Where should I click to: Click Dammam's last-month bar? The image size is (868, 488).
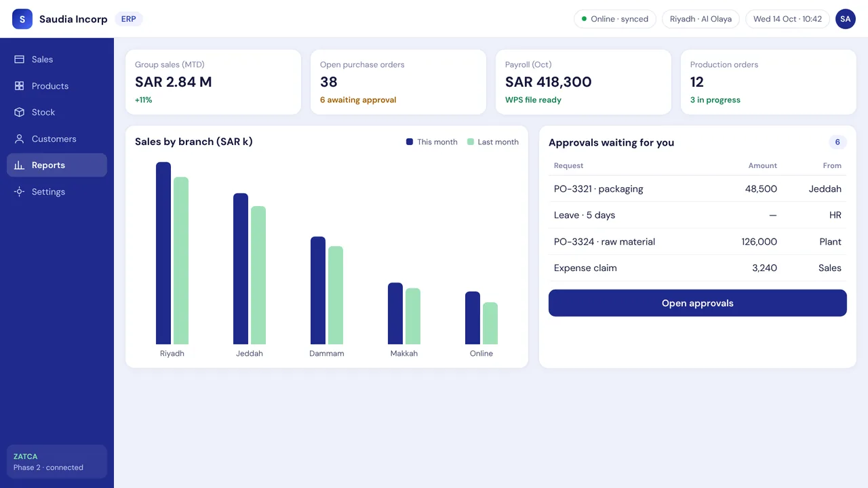pyautogui.click(x=336, y=296)
